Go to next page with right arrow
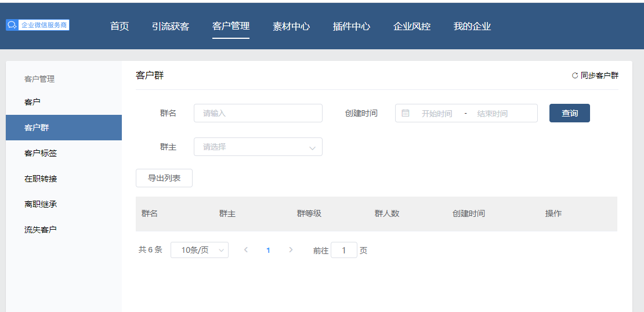644x312 pixels. pyautogui.click(x=291, y=249)
